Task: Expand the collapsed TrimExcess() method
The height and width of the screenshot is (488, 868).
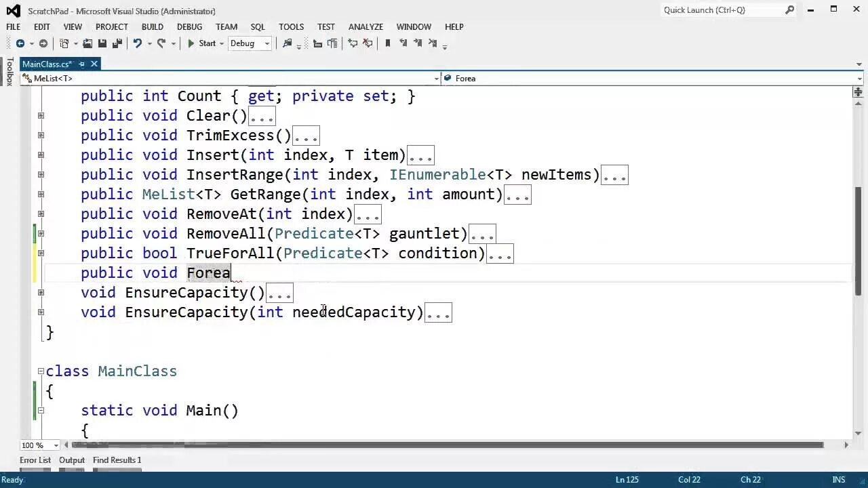Action: 41,135
